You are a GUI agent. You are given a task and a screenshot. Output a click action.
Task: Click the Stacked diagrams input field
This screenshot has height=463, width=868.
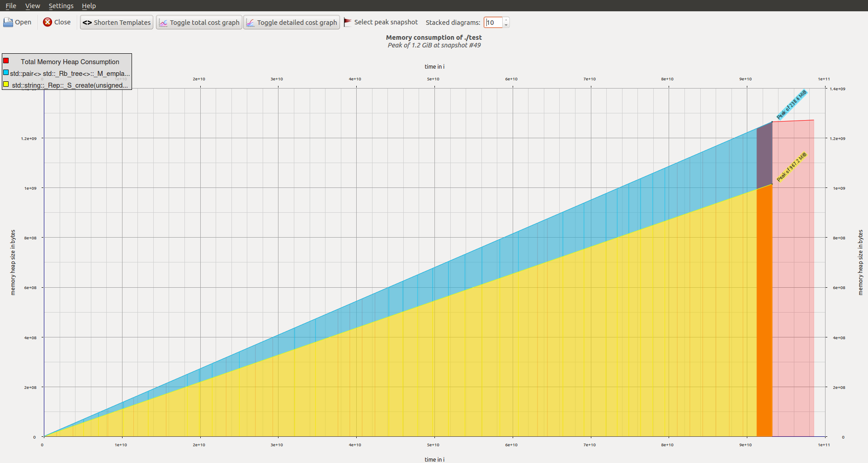pyautogui.click(x=493, y=23)
